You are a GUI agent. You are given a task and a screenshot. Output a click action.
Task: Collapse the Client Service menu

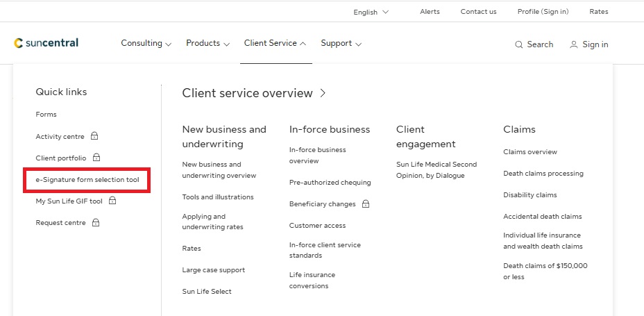tap(275, 43)
